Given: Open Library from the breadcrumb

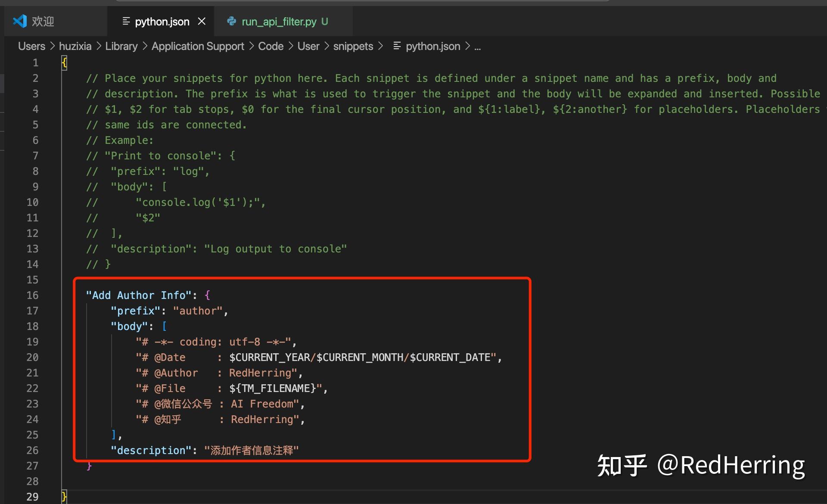Looking at the screenshot, I should point(121,46).
